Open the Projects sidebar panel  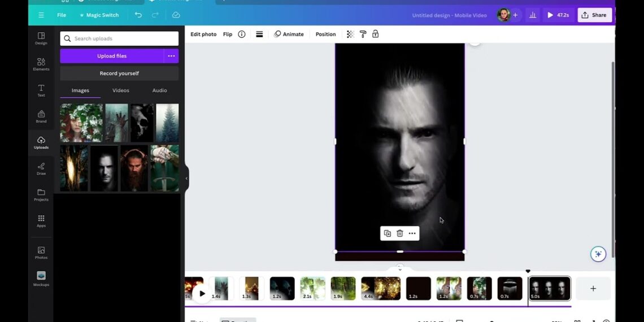[41, 195]
